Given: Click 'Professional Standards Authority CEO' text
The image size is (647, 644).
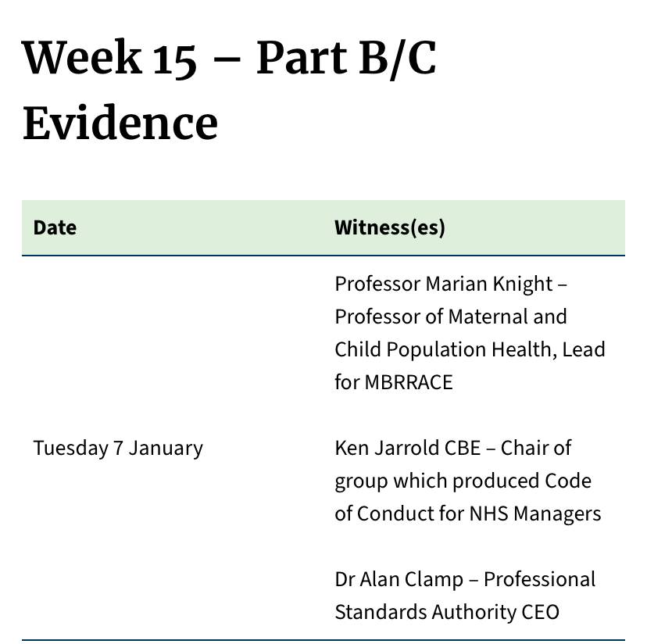Looking at the screenshot, I should click(465, 596).
